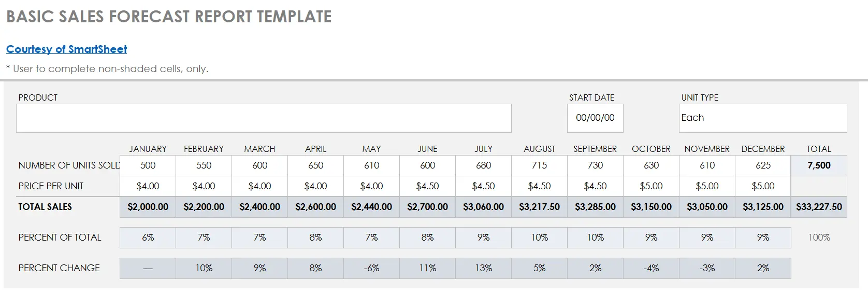The image size is (868, 294).
Task: Click July percent change cell showing 13%
Action: point(483,268)
